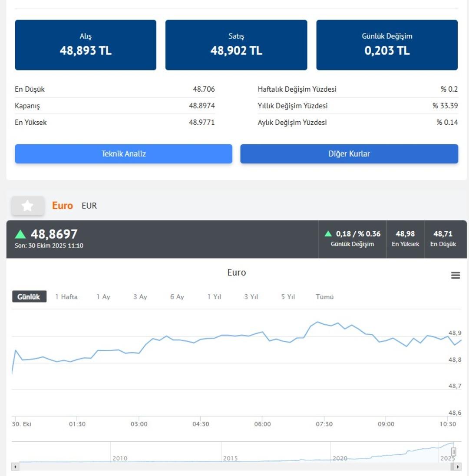Click the Satış price card

click(x=236, y=45)
